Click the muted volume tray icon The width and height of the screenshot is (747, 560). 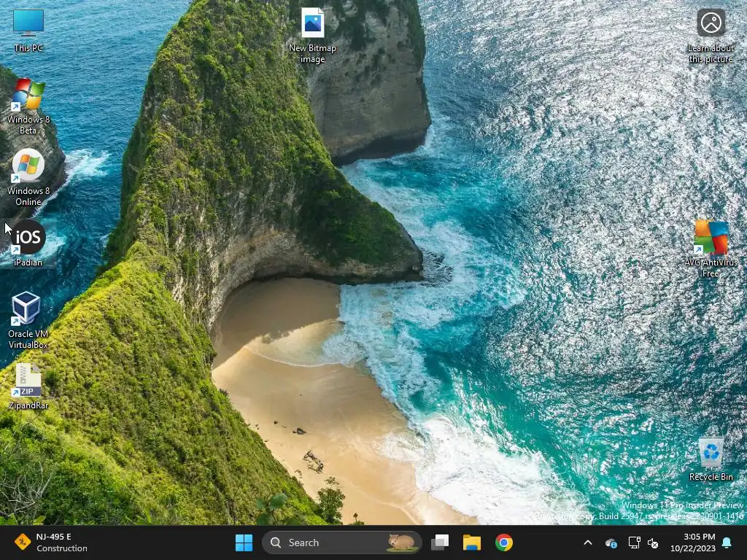point(653,542)
